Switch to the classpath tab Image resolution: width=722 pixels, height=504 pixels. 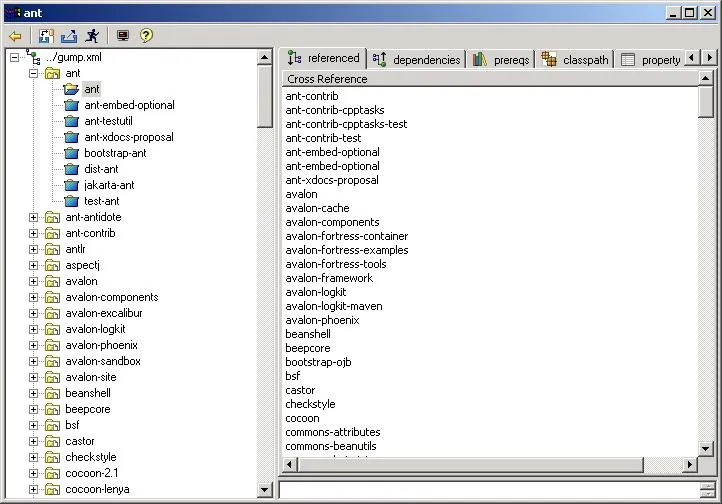(575, 60)
